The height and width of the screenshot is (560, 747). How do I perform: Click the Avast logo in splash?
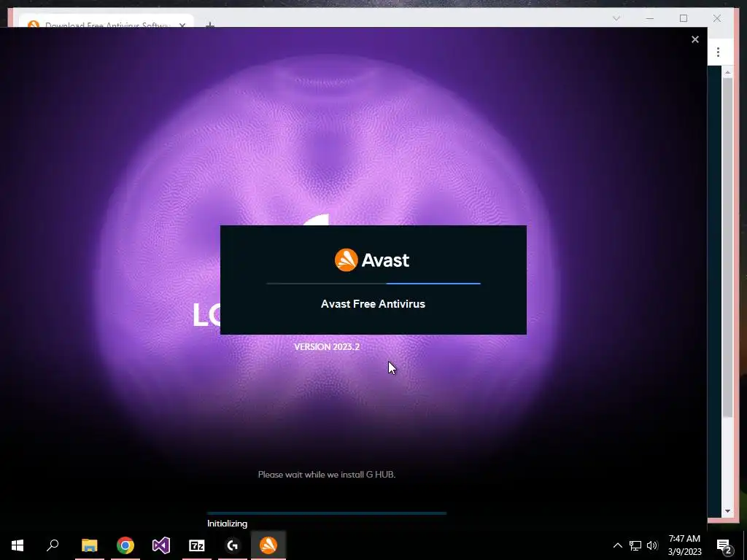[372, 260]
